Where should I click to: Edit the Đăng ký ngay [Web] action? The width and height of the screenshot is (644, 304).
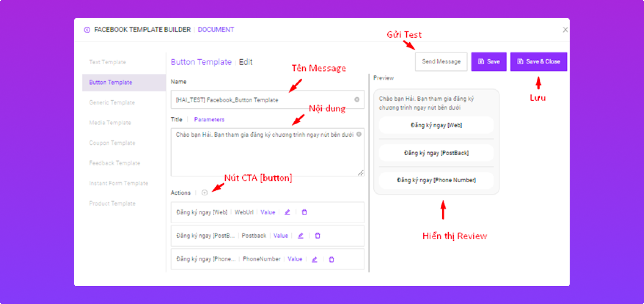click(287, 212)
